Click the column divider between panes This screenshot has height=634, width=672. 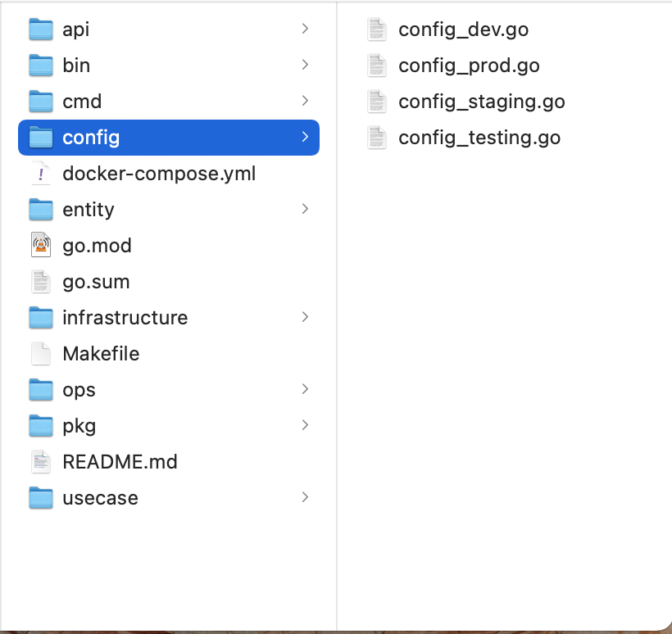pos(337,328)
